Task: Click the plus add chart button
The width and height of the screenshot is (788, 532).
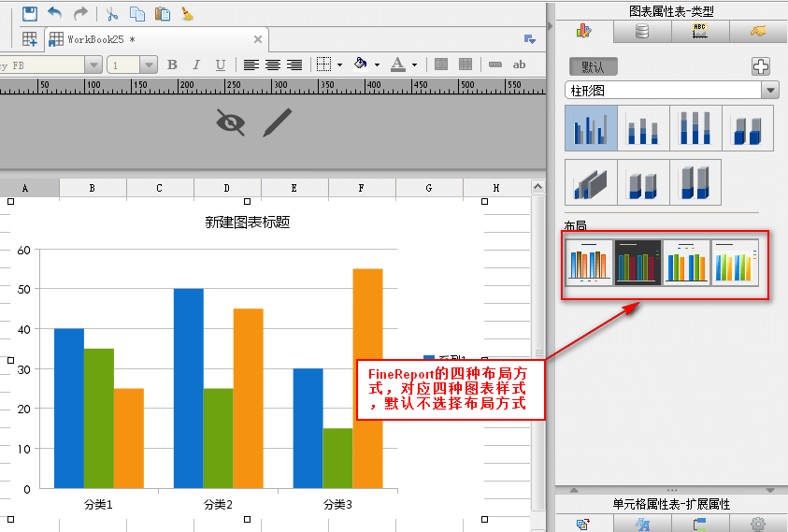Action: pos(760,66)
